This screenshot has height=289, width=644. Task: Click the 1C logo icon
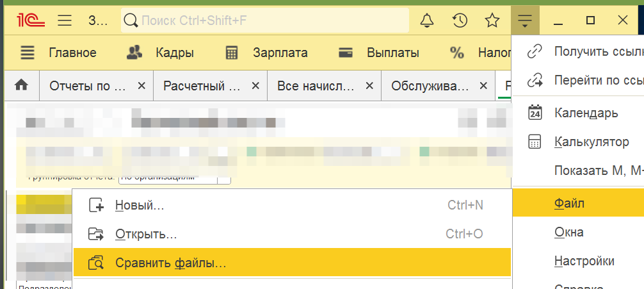[x=31, y=20]
